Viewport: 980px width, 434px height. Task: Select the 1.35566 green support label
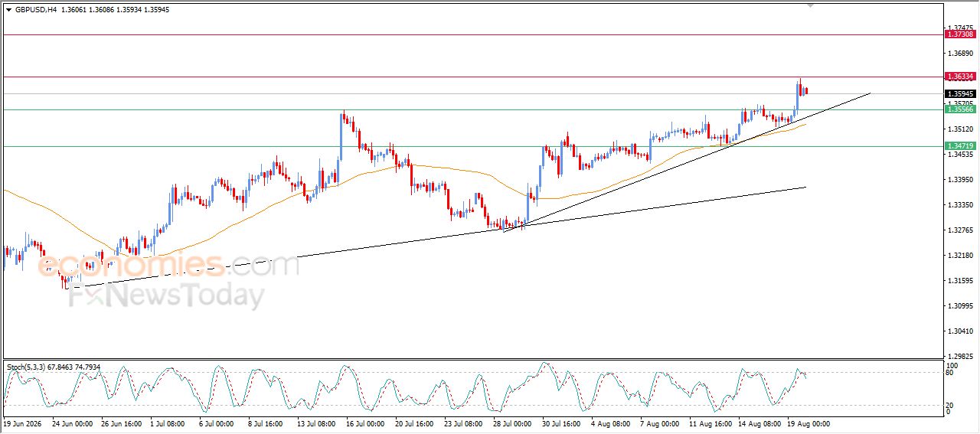click(960, 109)
